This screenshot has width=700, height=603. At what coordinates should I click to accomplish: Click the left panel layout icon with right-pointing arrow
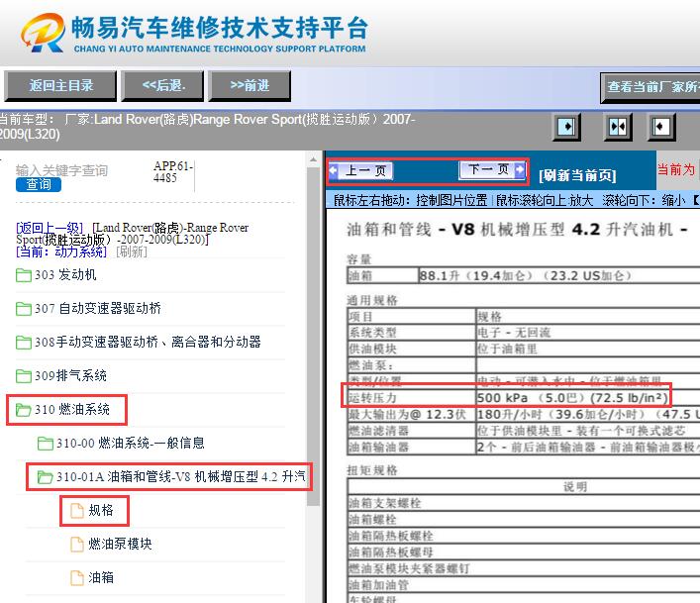(x=566, y=127)
